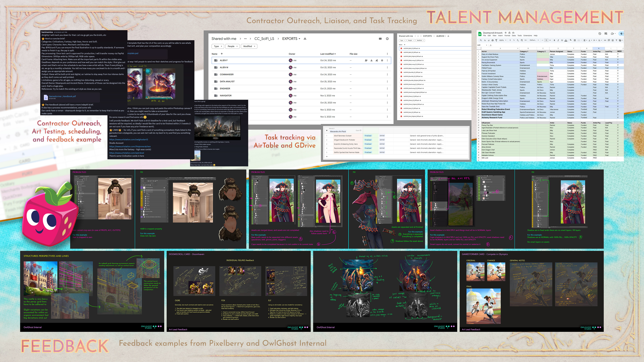Open the Extensions menu in Sheets
This screenshot has width=644, height=362.
[x=528, y=36]
